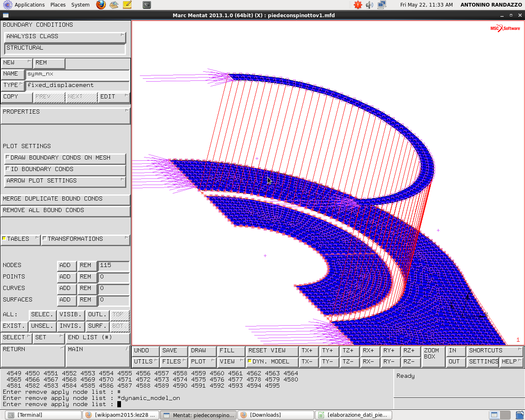Click the command line input prompt

pyautogui.click(x=119, y=404)
